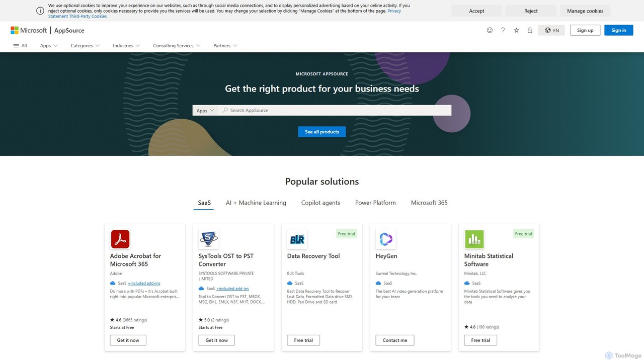The height and width of the screenshot is (362, 644).
Task: Open SysTools' included add-ins link
Action: click(232, 289)
